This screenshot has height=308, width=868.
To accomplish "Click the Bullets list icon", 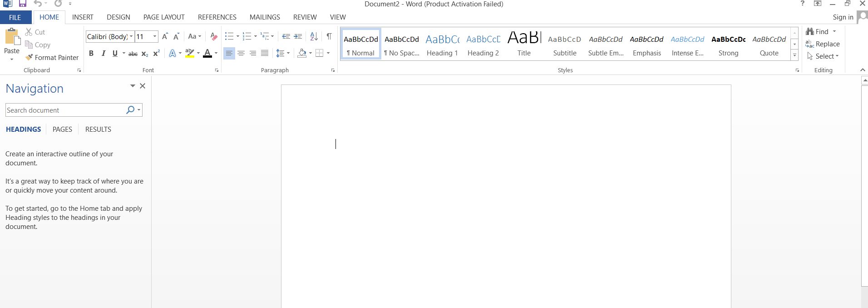I will click(229, 36).
